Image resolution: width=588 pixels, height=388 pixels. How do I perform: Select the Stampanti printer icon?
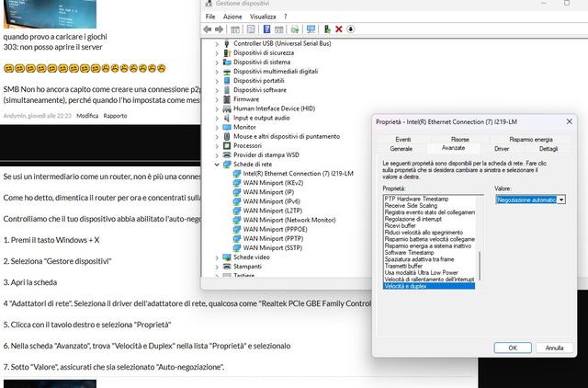coord(227,267)
